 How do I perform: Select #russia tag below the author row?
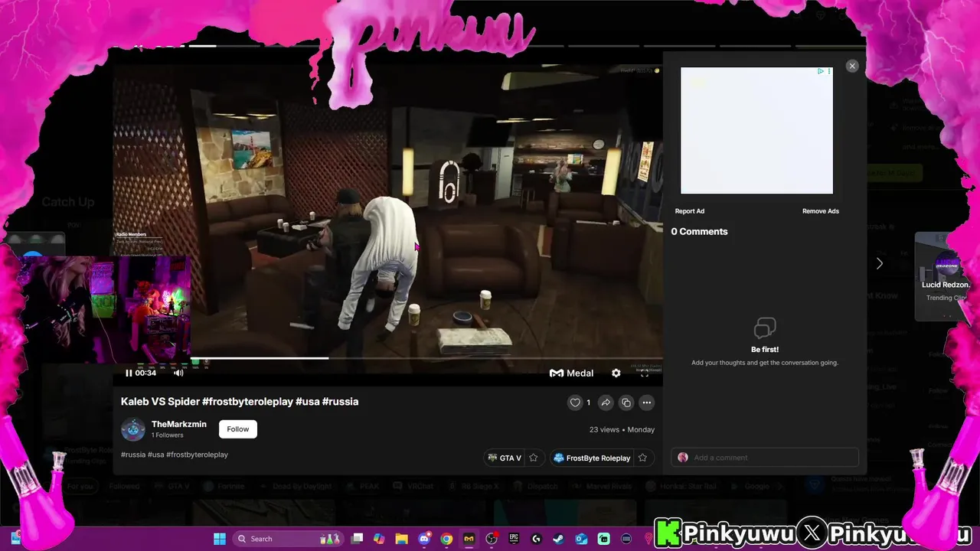click(x=133, y=455)
